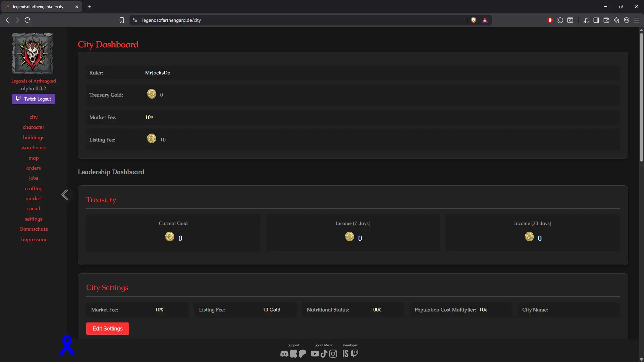Screen dimensions: 644x362
Task: Bookmark this page with the bookmark icon
Action: tap(122, 20)
